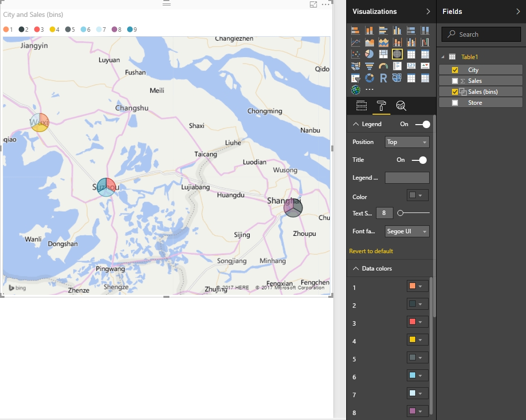
Task: Select the clustered bar chart visualization
Action: 383,30
